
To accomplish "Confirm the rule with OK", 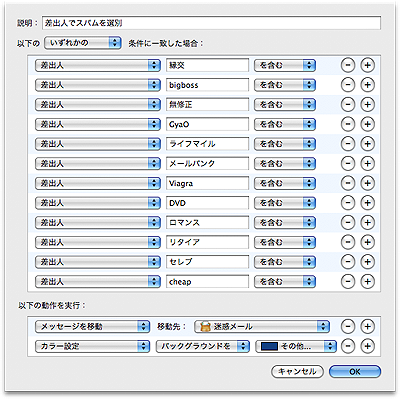I will pos(355,371).
